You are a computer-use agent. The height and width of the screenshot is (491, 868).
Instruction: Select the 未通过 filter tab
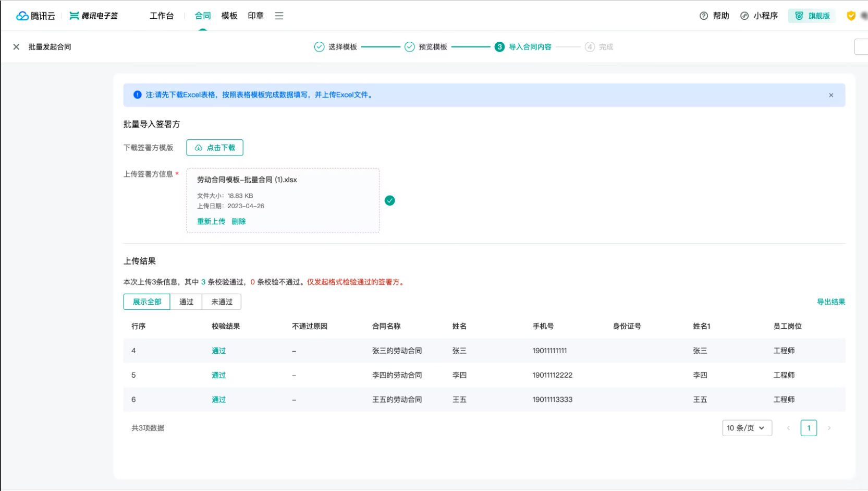click(222, 302)
